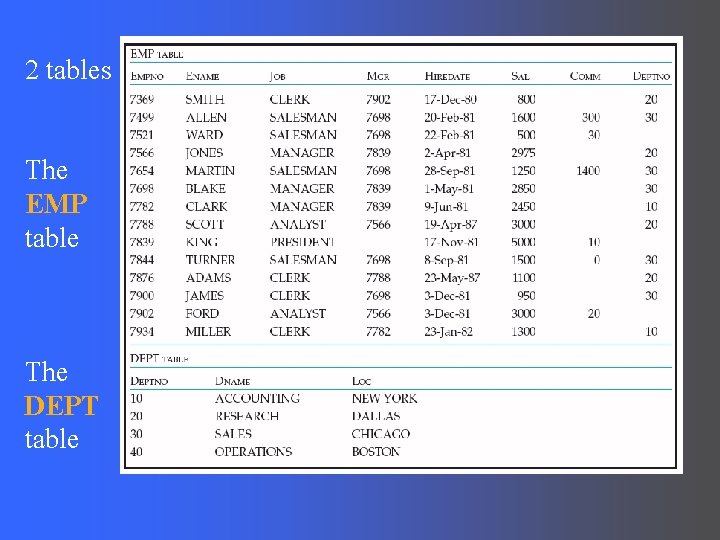Click the 'Hiredate' column header
The height and width of the screenshot is (540, 720).
(x=447, y=76)
